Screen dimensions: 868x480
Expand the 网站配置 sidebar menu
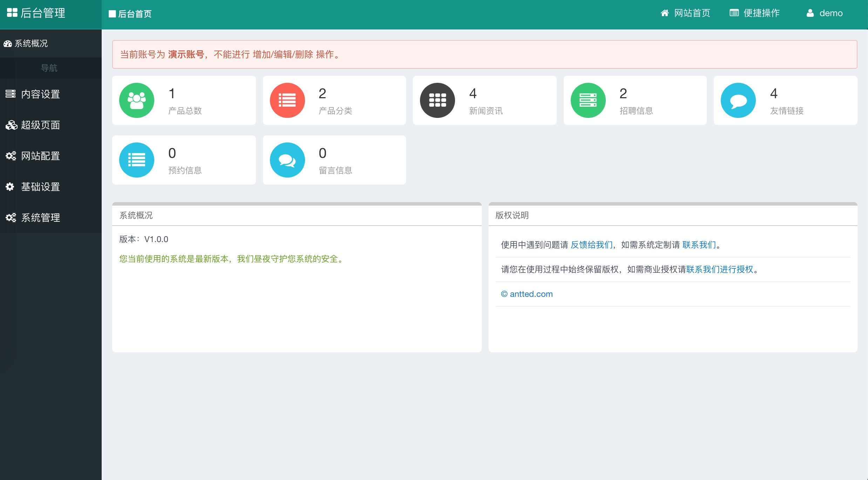40,156
